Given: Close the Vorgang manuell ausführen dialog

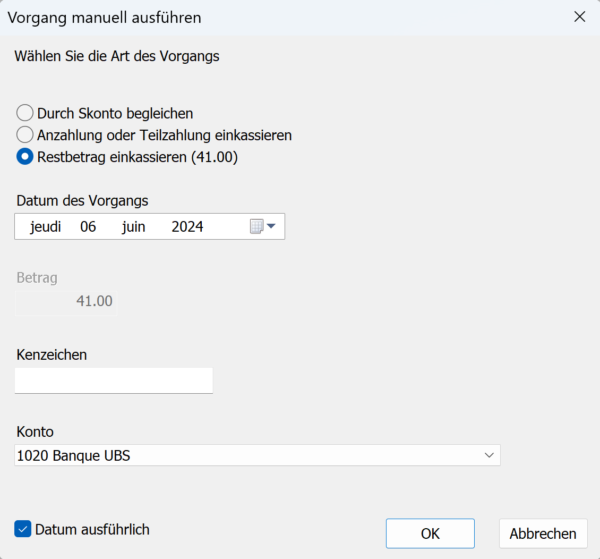Looking at the screenshot, I should [x=579, y=17].
